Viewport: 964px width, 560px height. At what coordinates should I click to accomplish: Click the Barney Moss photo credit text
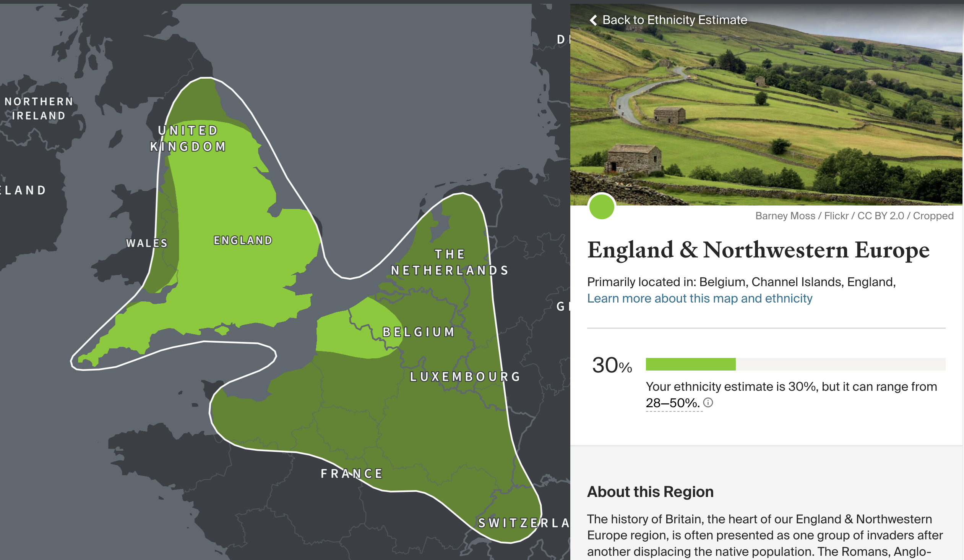point(854,216)
